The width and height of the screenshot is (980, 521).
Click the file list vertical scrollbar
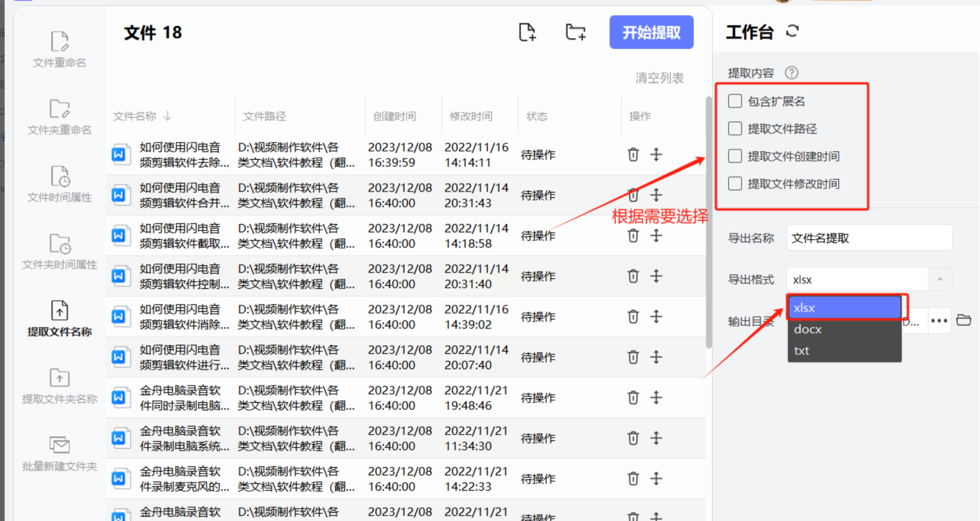point(708,221)
